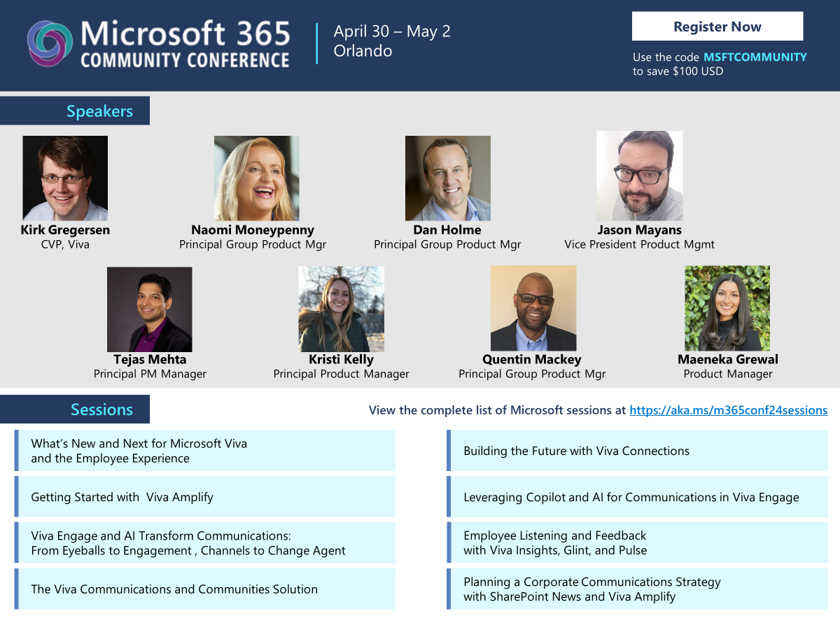This screenshot has width=840, height=630.
Task: Click the Register Now button
Action: coord(717,26)
